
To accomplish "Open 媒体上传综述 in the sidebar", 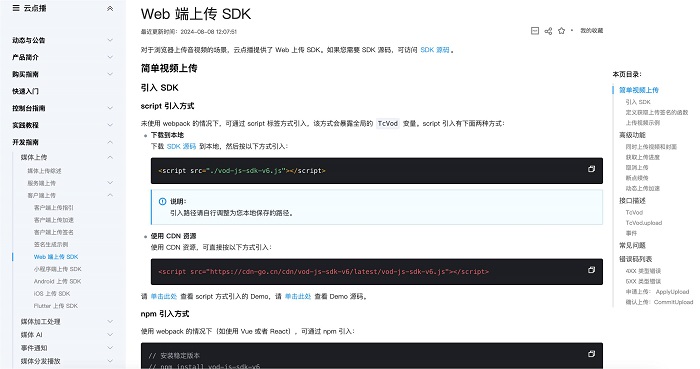I will coord(44,171).
